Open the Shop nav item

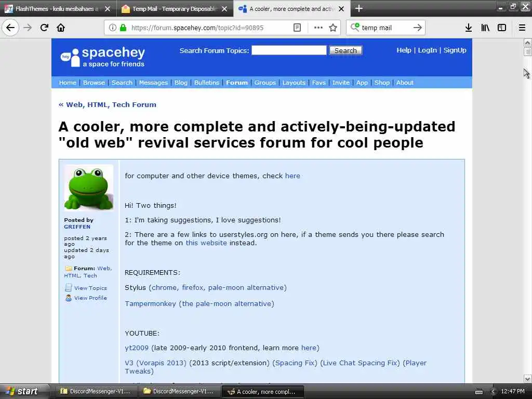tap(382, 83)
